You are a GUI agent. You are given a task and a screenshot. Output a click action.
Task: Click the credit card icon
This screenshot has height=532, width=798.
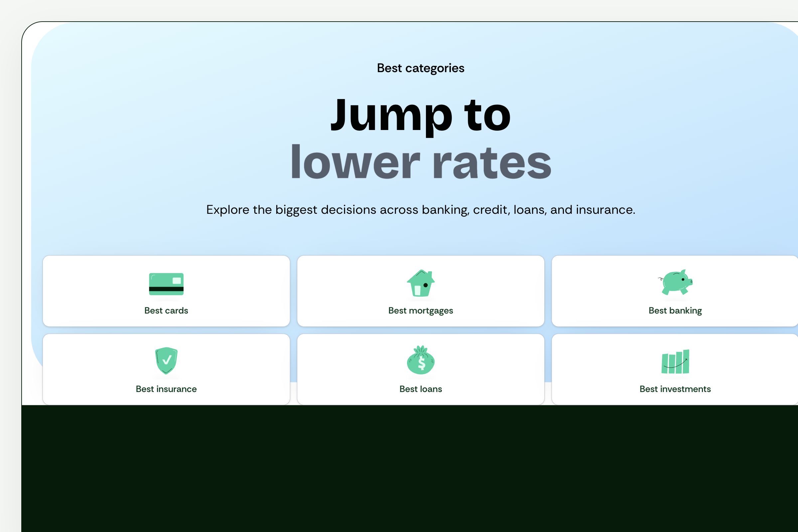click(166, 284)
